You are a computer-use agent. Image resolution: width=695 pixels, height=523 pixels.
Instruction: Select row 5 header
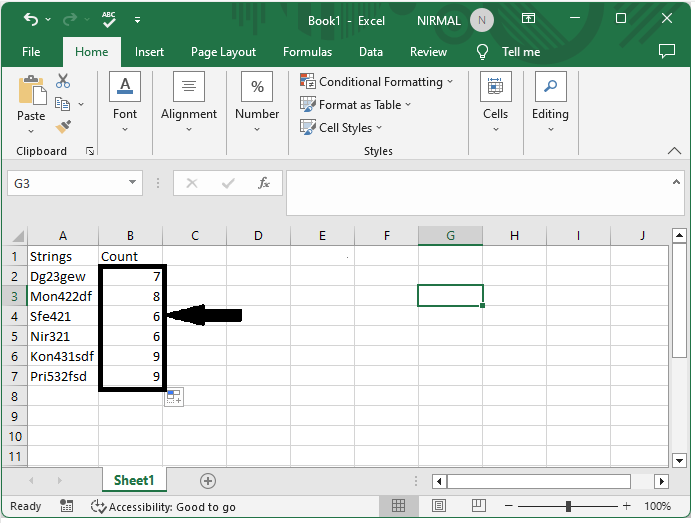pyautogui.click(x=14, y=336)
